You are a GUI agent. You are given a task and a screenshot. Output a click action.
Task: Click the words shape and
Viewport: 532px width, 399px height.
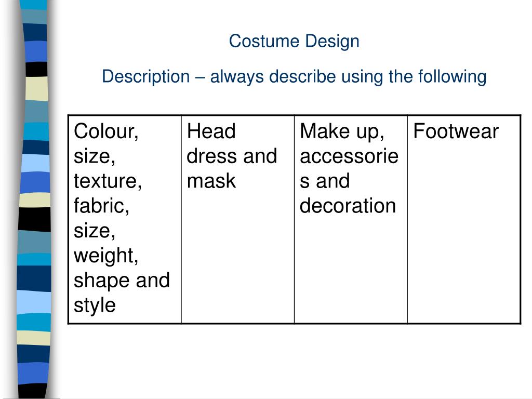[x=122, y=281]
